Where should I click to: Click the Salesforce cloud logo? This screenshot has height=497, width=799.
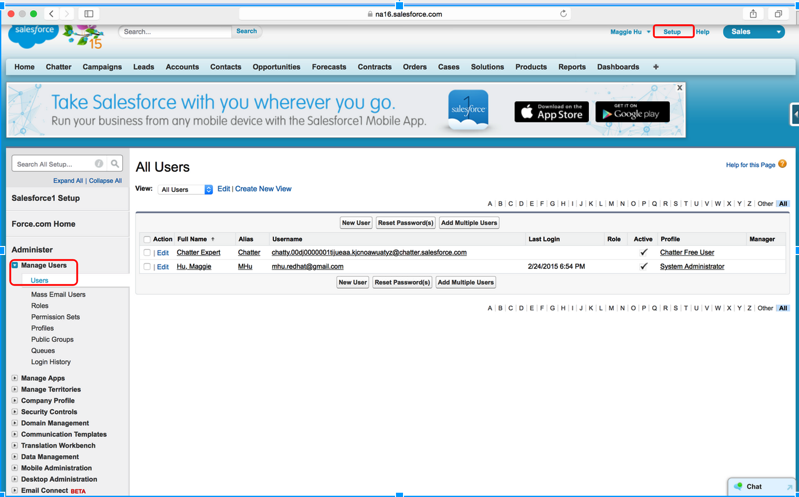34,36
